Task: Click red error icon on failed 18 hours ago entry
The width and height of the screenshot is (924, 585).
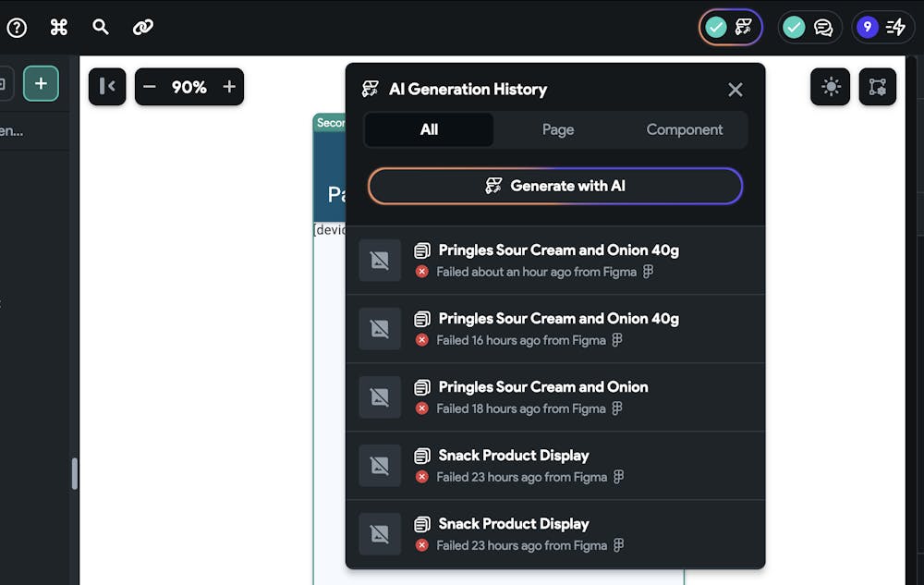Action: (x=422, y=408)
